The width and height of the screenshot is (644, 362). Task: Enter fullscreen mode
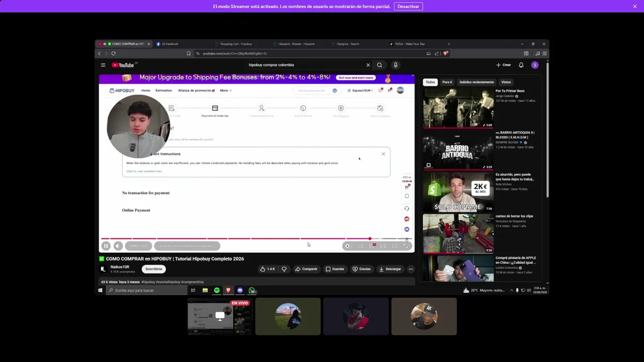tap(406, 246)
